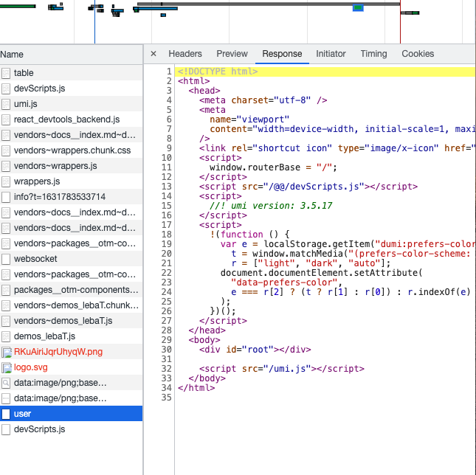Select the Response tab

point(282,54)
